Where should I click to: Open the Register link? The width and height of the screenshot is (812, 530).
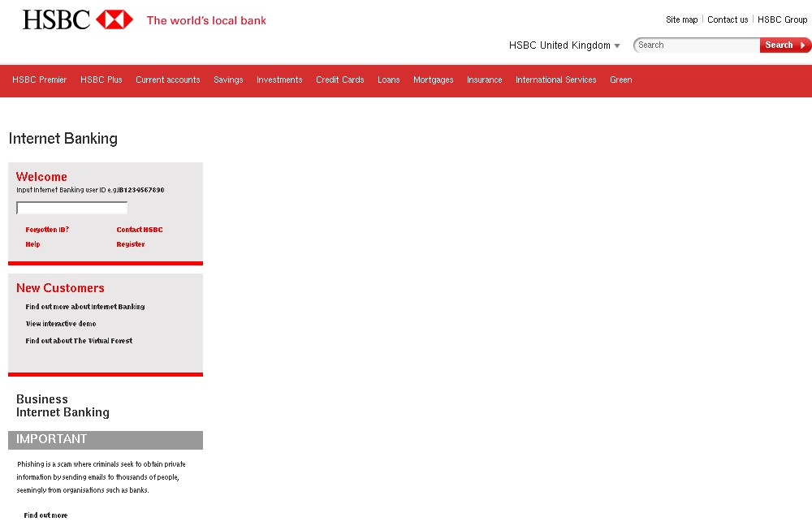tap(131, 244)
